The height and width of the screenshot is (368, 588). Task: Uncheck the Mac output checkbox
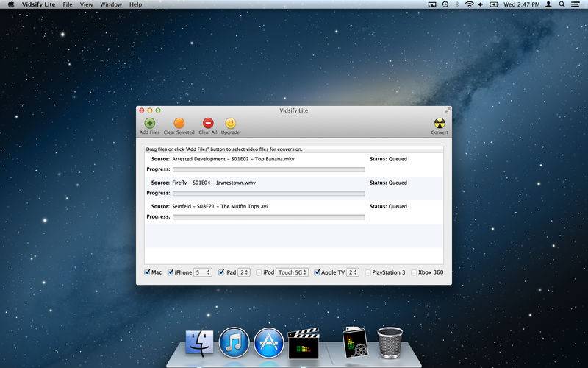pyautogui.click(x=147, y=272)
